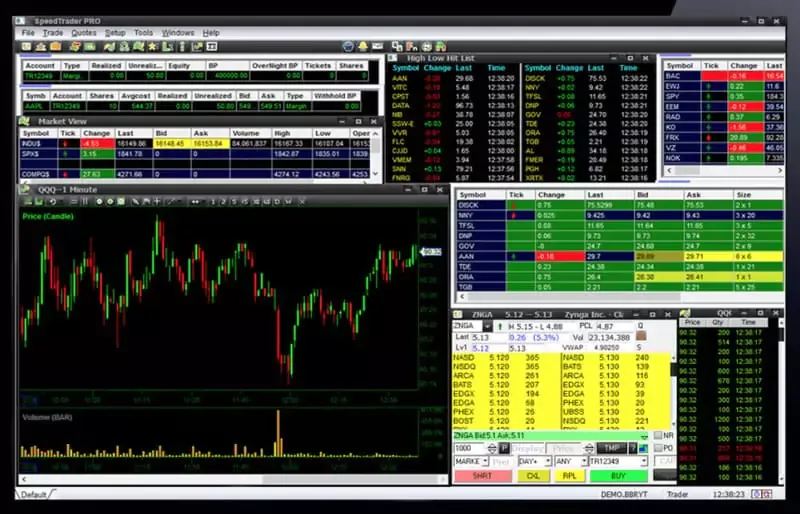800x514 pixels.
Task: Select the INDU$ row in Market View
Action: point(195,144)
